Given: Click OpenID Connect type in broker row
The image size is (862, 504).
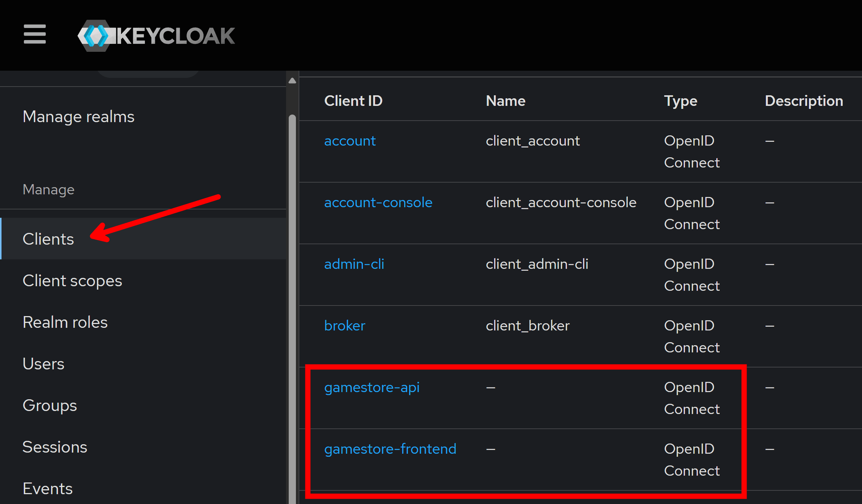Looking at the screenshot, I should (x=692, y=337).
